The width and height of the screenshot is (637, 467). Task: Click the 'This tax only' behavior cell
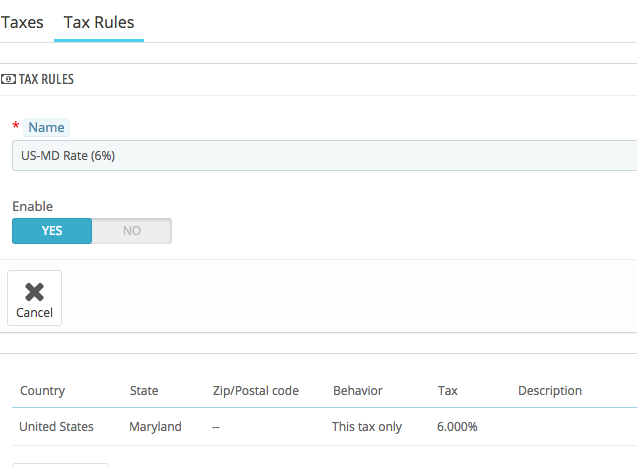367,427
